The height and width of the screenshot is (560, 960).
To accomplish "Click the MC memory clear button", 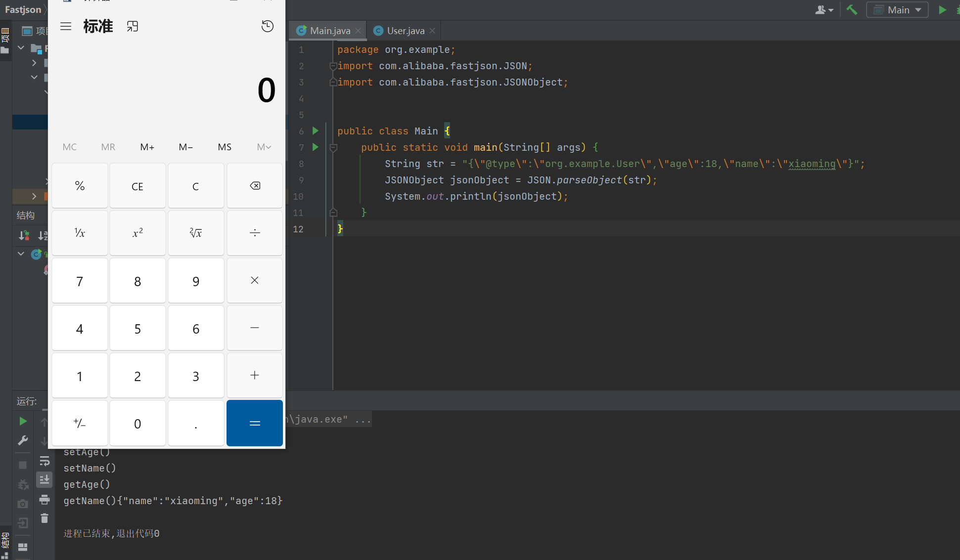I will 70,147.
